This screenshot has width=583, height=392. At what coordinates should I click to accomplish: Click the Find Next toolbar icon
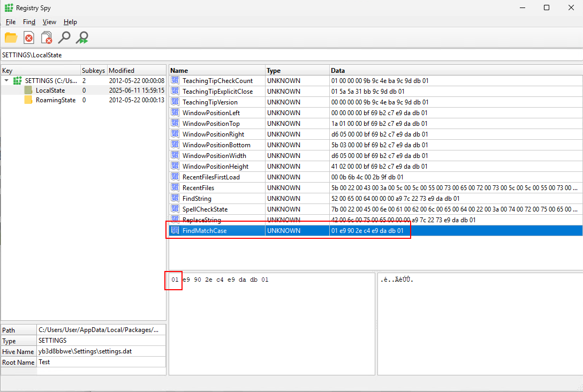point(82,37)
